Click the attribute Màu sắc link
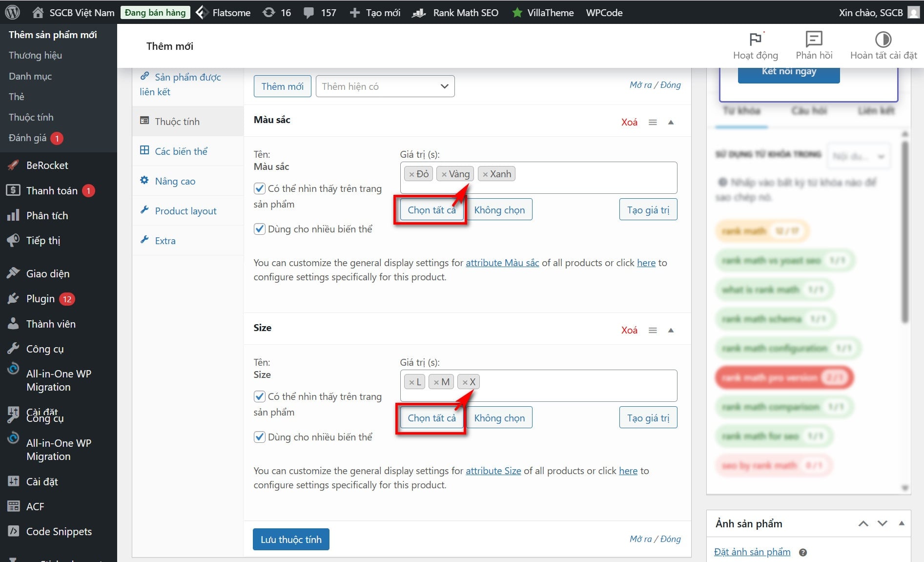This screenshot has width=924, height=562. 502,263
